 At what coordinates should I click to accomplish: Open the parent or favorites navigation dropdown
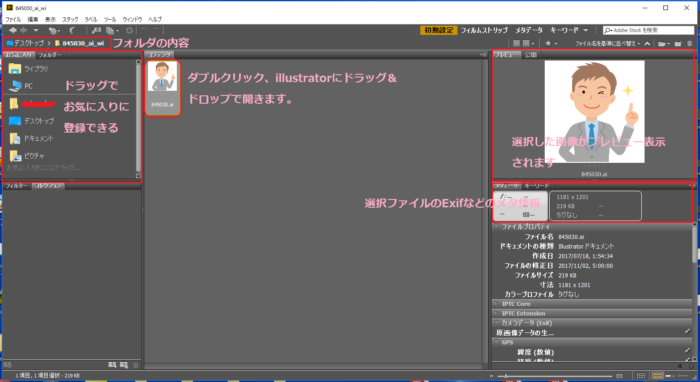click(x=36, y=30)
